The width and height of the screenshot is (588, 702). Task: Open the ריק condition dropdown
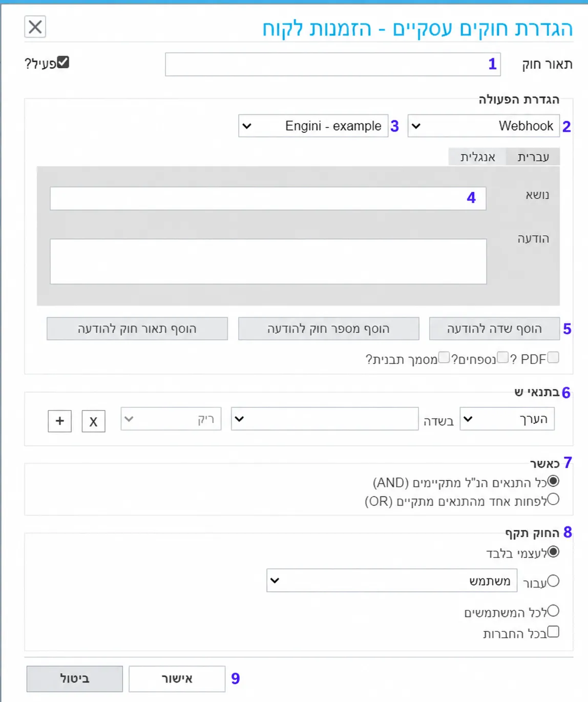click(x=171, y=419)
